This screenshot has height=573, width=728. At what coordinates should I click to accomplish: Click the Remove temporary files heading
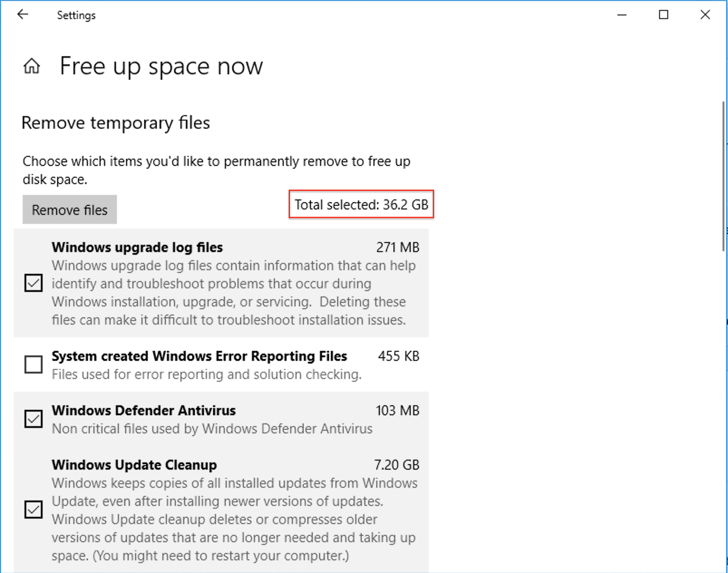(116, 123)
